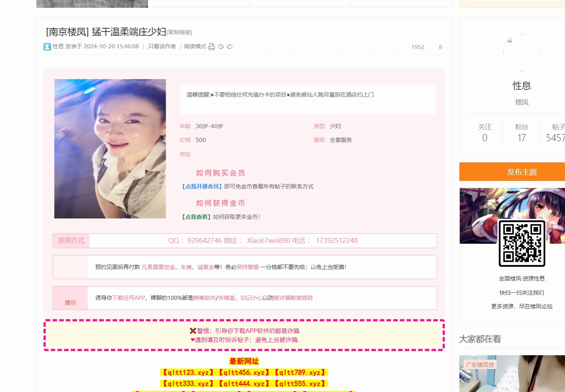Viewport: 565px width, 392px height.
Task: Click the 性息 username in profile card
Action: click(x=521, y=86)
